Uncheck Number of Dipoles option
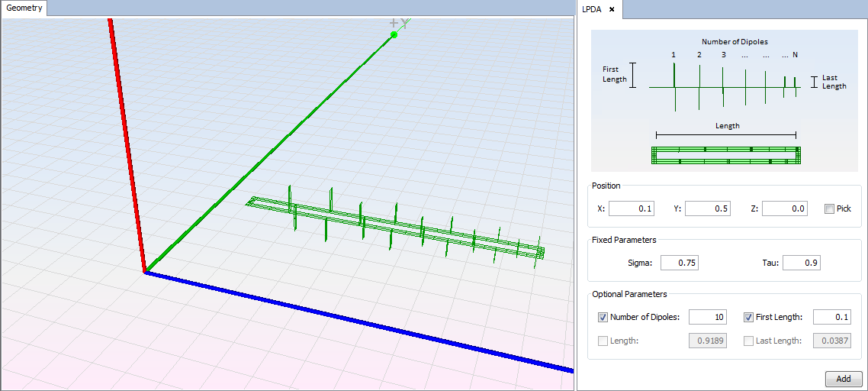Viewport: 868px width, 391px height. pyautogui.click(x=603, y=317)
